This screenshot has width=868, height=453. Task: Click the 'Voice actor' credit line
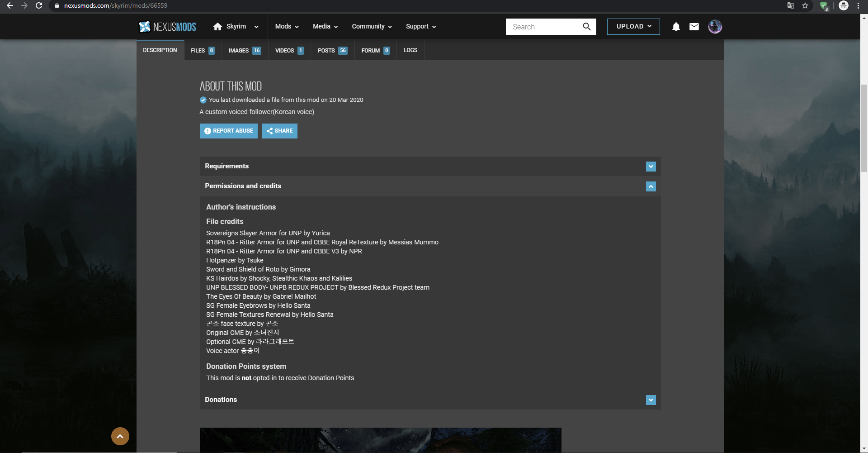pos(233,351)
